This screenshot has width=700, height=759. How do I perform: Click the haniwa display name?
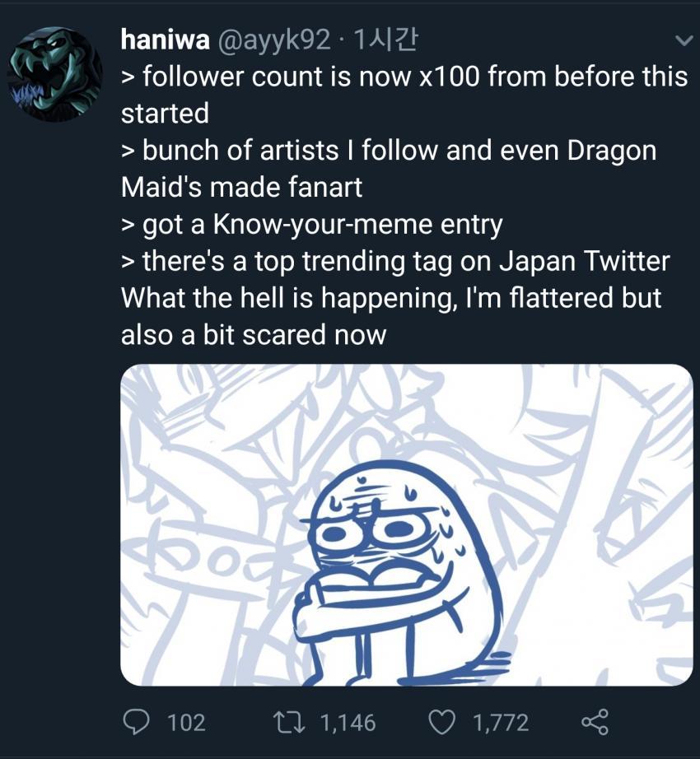[x=163, y=38]
